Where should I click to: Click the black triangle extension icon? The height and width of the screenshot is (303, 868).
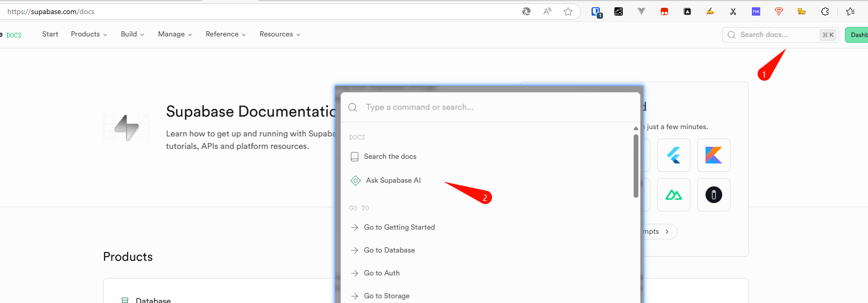point(687,11)
